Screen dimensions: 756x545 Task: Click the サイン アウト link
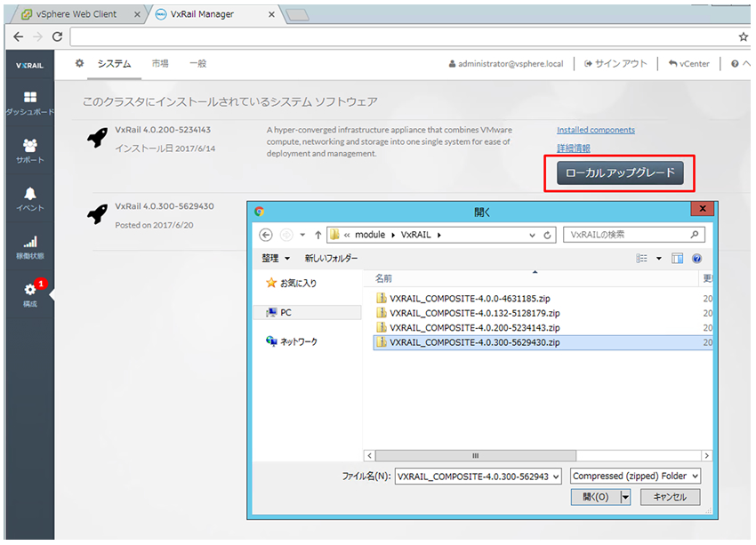click(x=615, y=64)
